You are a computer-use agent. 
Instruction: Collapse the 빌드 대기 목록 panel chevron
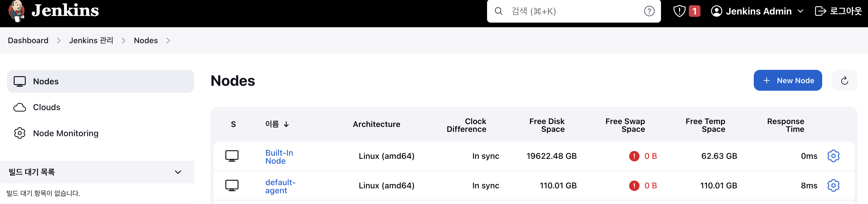click(x=178, y=172)
